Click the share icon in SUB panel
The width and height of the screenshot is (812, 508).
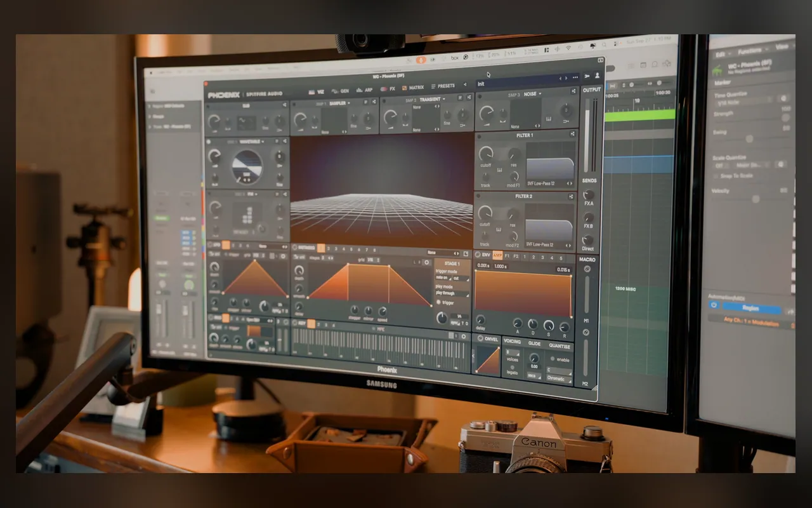pyautogui.click(x=284, y=105)
